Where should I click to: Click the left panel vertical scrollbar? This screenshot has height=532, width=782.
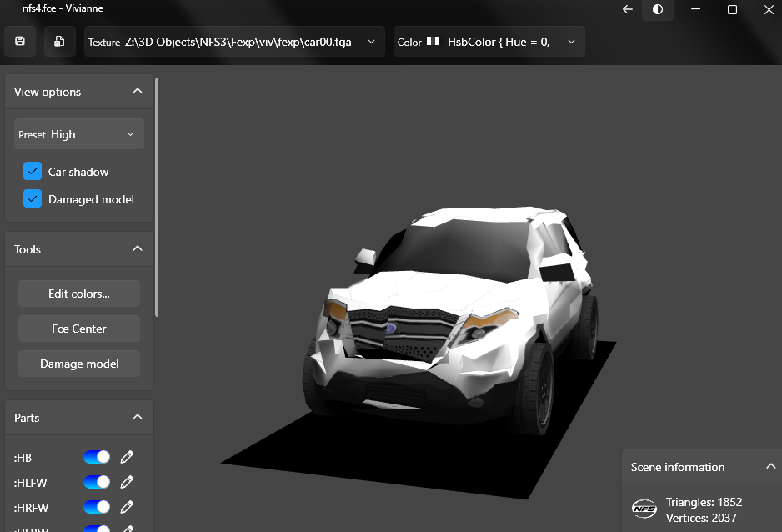pyautogui.click(x=157, y=197)
